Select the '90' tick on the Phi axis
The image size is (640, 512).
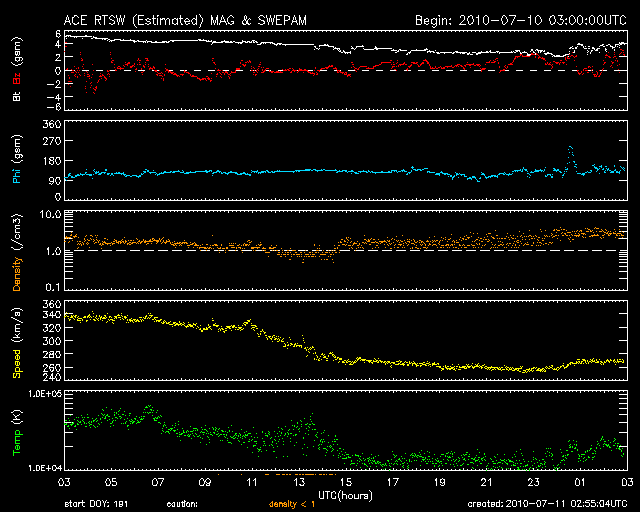pos(55,180)
